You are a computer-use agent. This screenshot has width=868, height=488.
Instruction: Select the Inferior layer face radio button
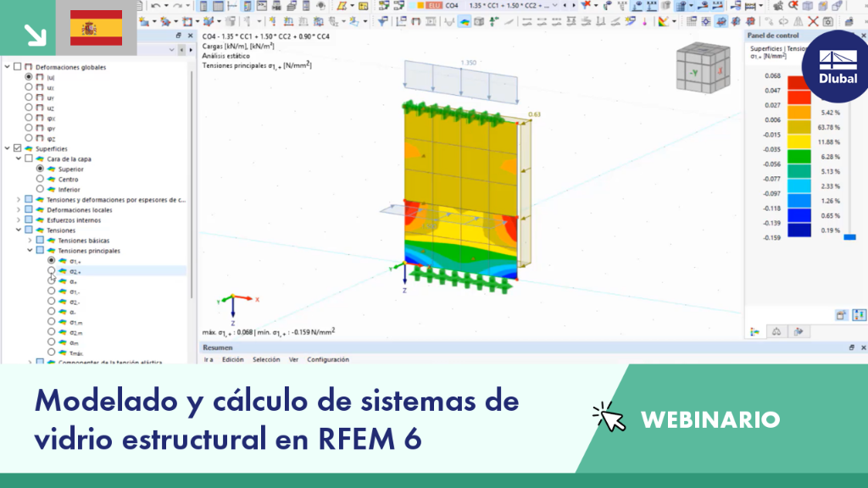point(40,189)
